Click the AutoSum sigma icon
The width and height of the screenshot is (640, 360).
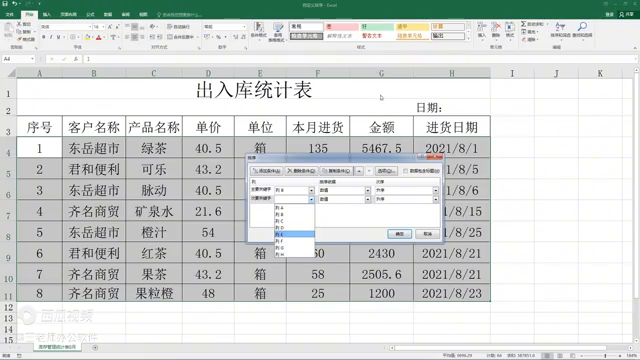(523, 24)
